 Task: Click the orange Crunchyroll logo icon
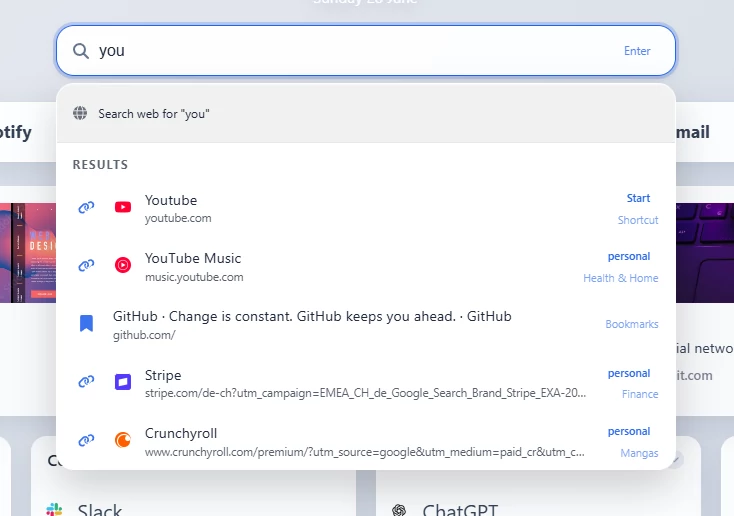123,440
